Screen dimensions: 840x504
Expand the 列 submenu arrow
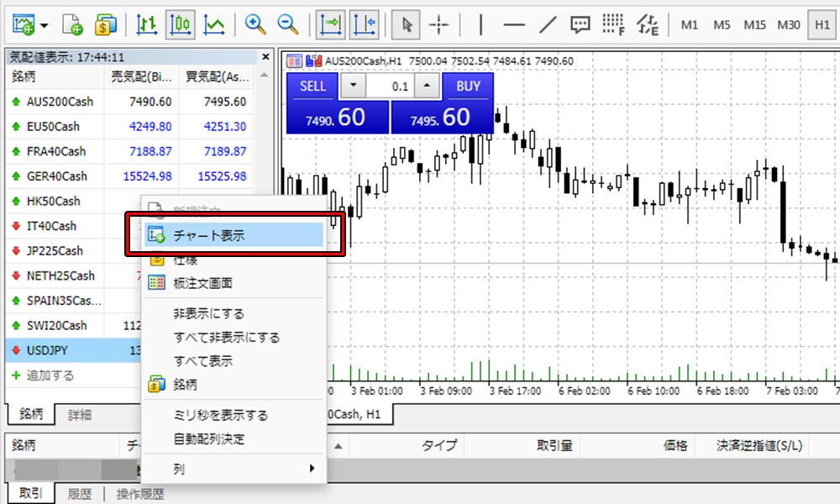point(312,469)
